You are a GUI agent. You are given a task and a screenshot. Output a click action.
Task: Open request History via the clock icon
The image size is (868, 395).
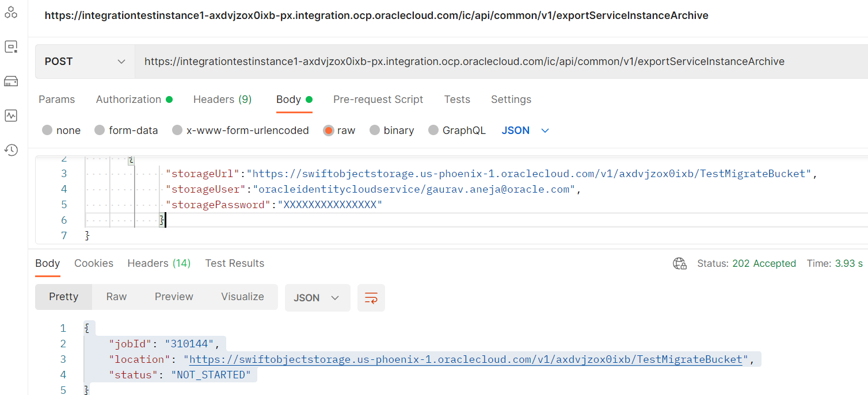10,149
